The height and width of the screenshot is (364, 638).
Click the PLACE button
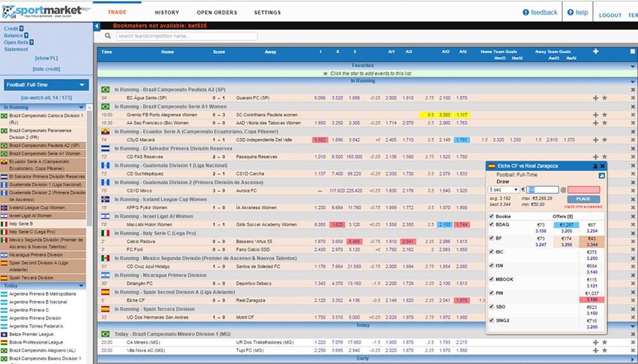point(583,199)
